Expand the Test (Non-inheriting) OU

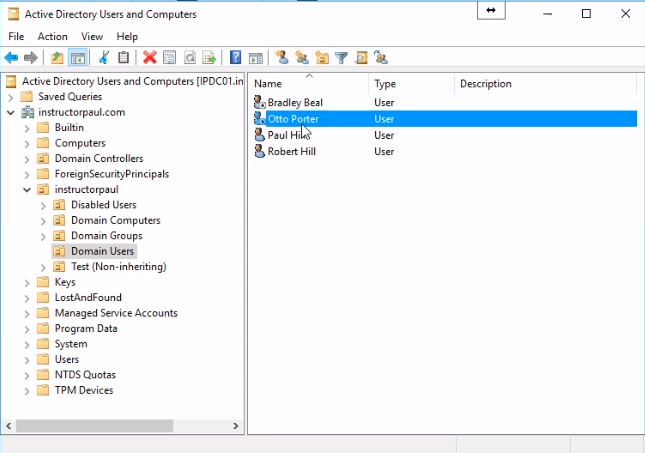click(43, 267)
